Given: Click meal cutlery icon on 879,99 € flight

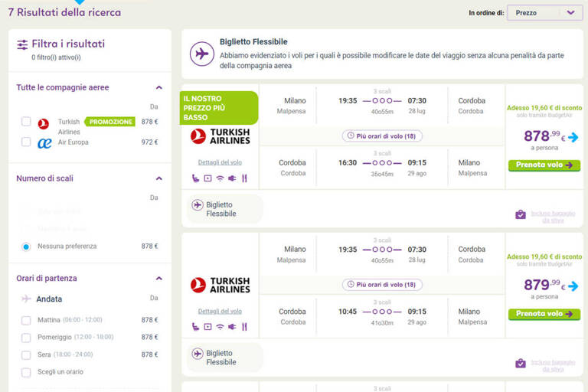Looking at the screenshot, I should (x=244, y=327).
